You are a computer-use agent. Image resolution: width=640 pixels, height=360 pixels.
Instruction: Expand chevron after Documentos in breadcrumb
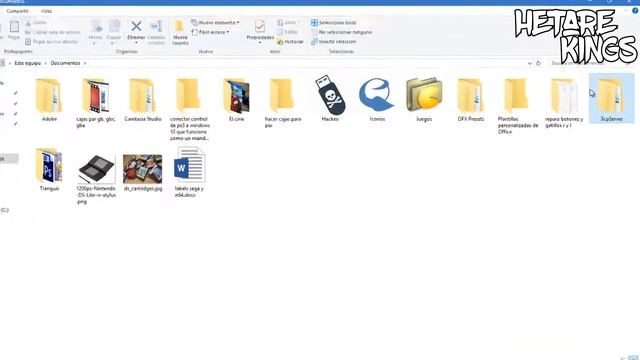85,63
